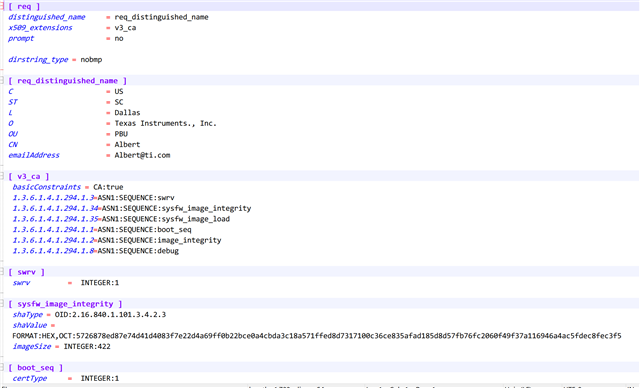The height and width of the screenshot is (388, 640).
Task: Click the SC state value
Action: [119, 102]
